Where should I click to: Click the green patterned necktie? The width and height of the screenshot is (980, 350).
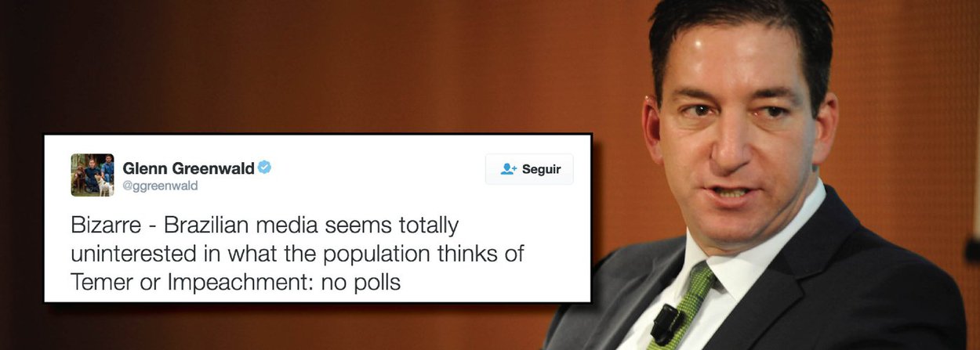tap(684, 307)
